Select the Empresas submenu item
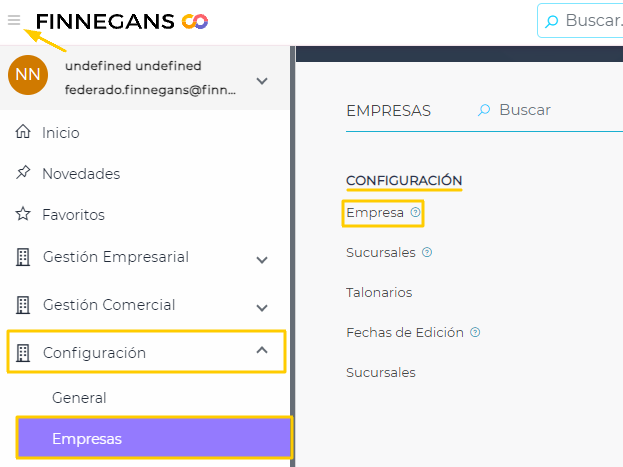The width and height of the screenshot is (623, 467). coord(86,438)
